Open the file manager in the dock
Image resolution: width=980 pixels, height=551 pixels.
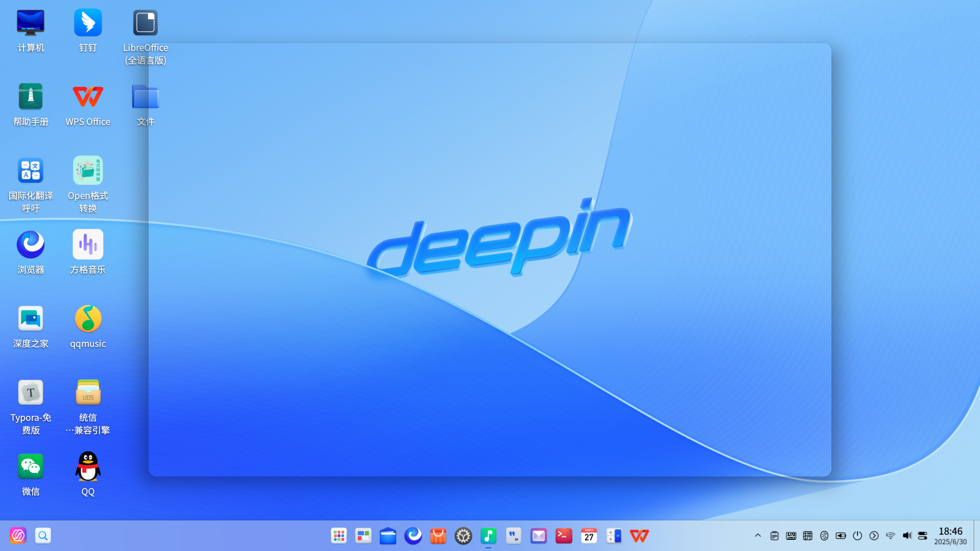coord(388,536)
